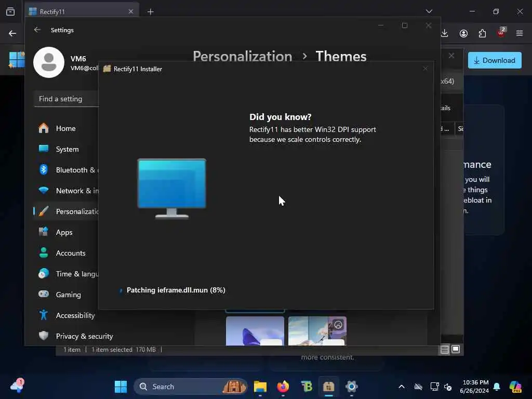The width and height of the screenshot is (532, 399).
Task: Open Accounts settings category
Action: (x=66, y=253)
